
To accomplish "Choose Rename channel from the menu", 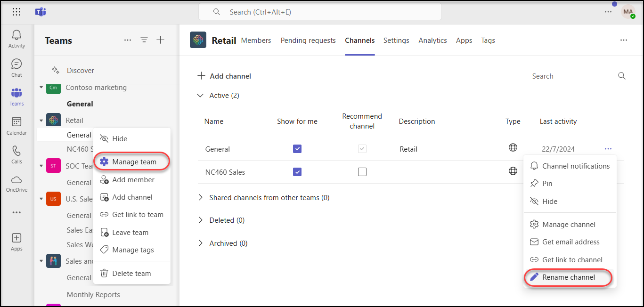I will [x=568, y=277].
